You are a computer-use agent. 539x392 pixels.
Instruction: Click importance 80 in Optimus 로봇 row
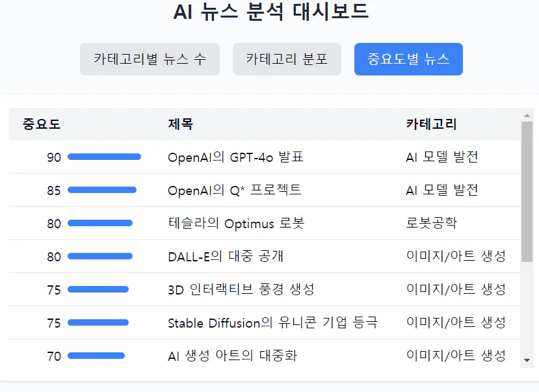coord(54,224)
